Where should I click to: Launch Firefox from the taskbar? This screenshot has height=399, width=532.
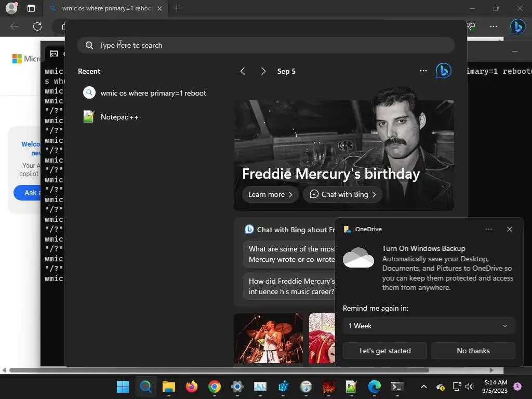tap(192, 387)
